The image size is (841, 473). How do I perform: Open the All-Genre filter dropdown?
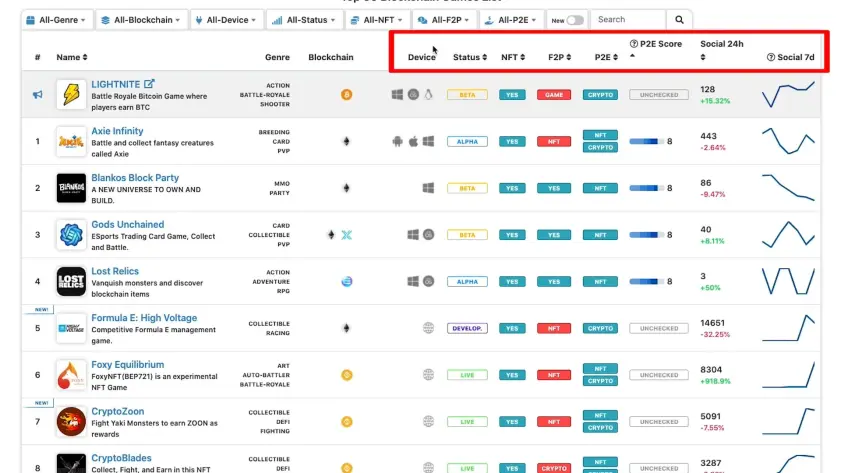click(x=57, y=20)
